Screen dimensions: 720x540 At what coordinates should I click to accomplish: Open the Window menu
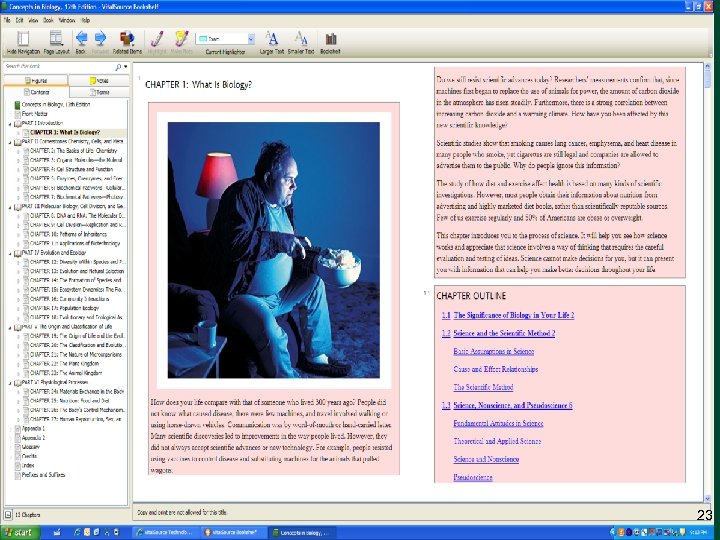click(x=67, y=20)
